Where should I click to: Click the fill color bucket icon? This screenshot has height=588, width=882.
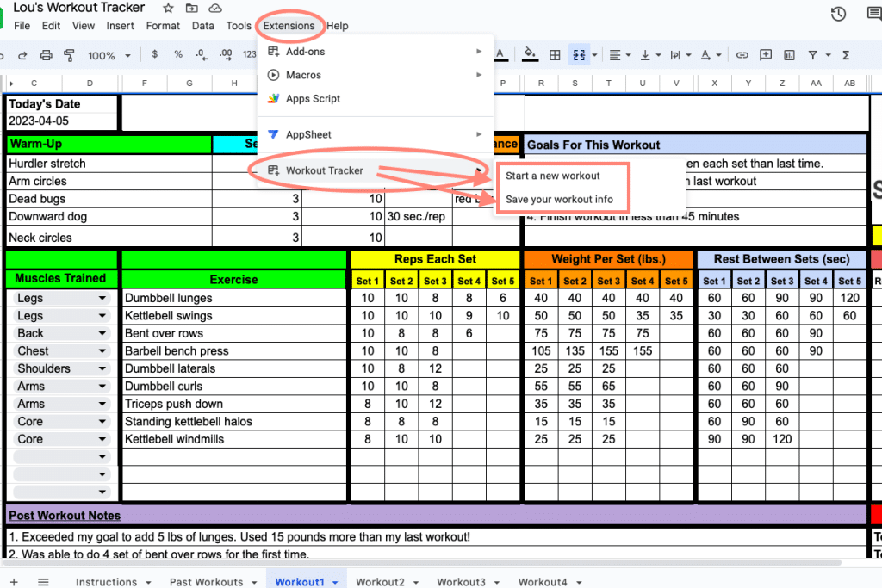[x=530, y=54]
